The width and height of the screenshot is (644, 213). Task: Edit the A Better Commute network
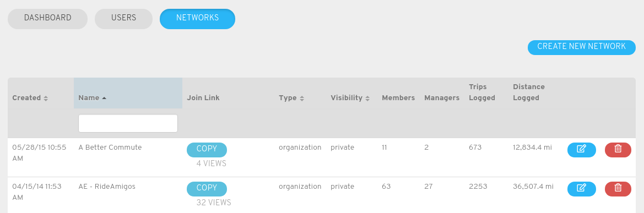coord(581,150)
